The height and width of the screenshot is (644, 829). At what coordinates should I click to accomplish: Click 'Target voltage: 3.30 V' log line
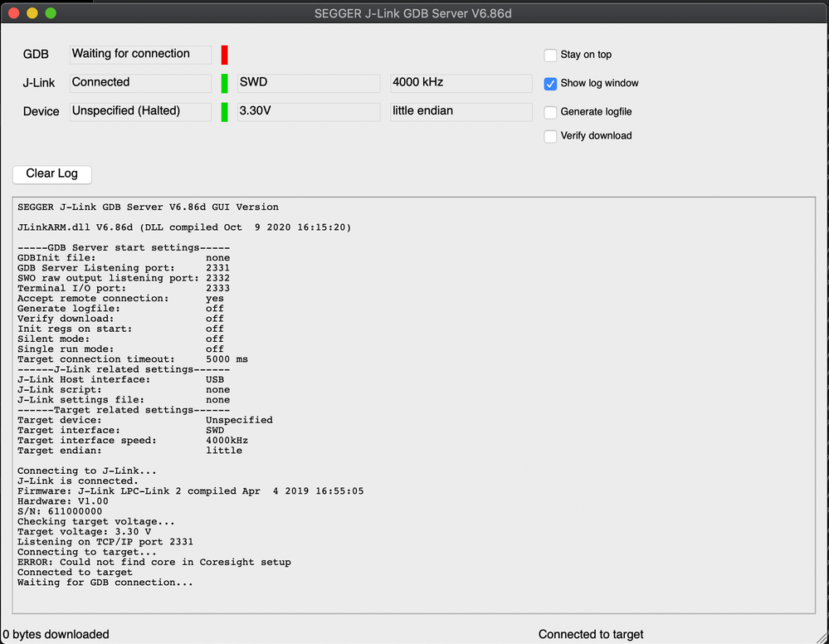[x=84, y=532]
